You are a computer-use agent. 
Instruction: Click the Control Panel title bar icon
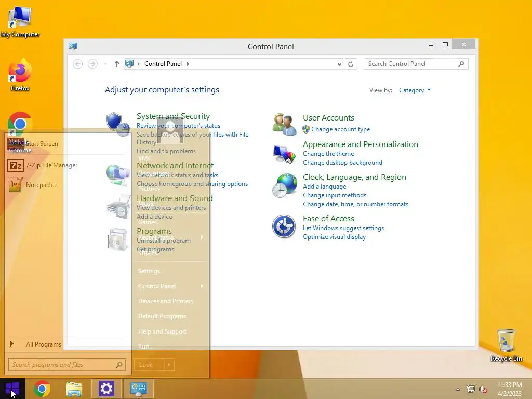coord(73,46)
